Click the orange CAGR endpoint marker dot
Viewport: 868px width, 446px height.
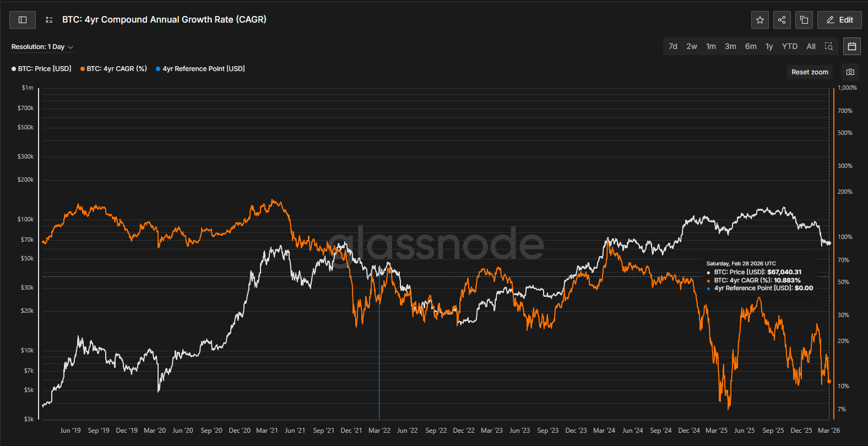tap(829, 381)
